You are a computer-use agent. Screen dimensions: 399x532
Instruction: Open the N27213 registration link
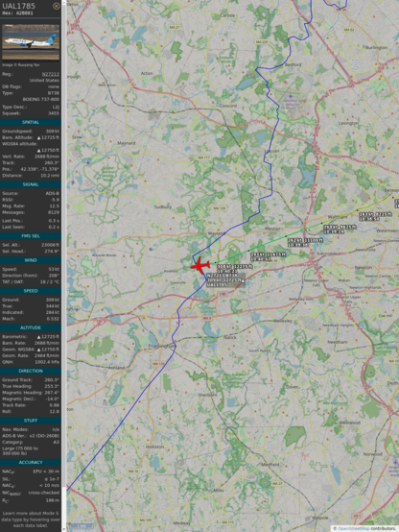(51, 74)
